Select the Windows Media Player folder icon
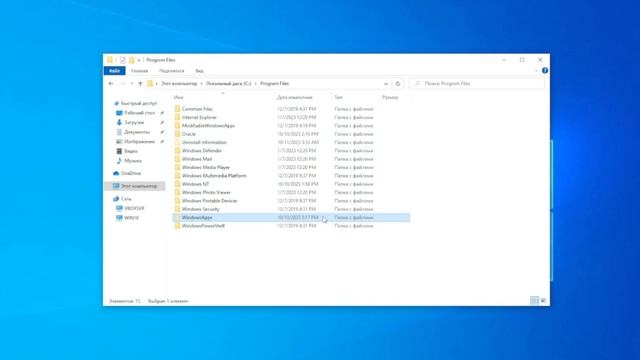Image resolution: width=640 pixels, height=360 pixels. point(177,167)
